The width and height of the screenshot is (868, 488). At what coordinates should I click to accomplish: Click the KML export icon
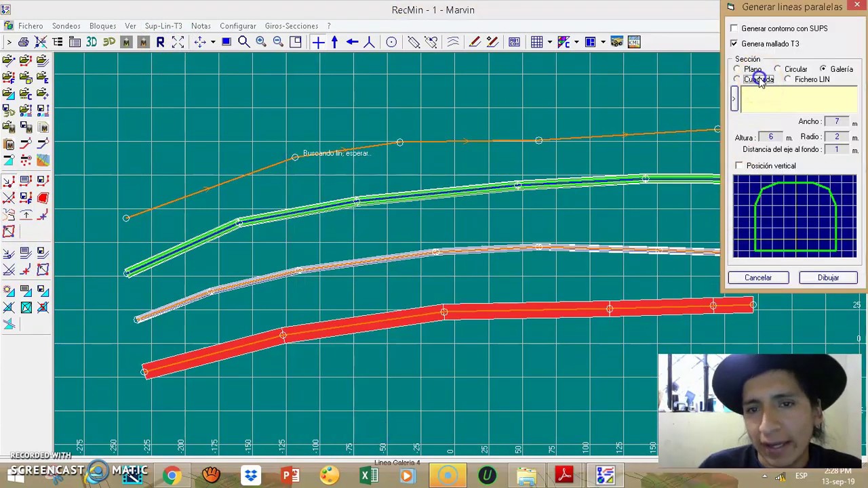click(634, 42)
